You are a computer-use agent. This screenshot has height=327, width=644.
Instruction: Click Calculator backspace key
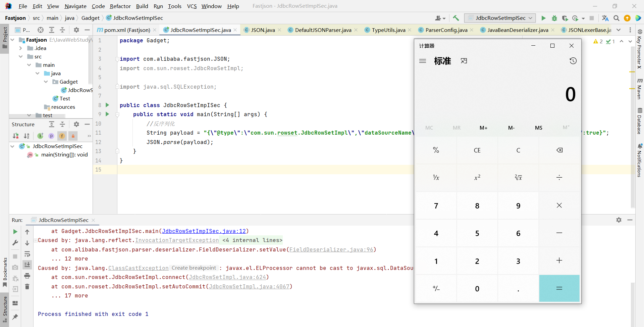pos(559,150)
